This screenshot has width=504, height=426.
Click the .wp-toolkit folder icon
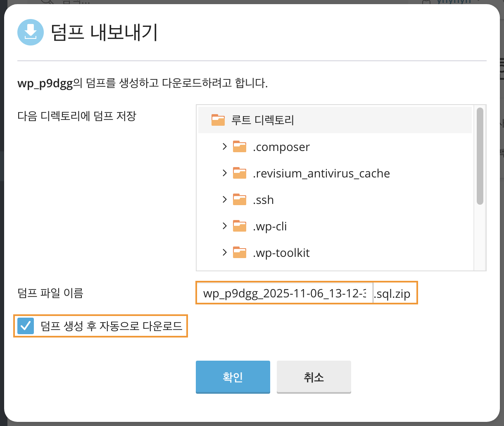pos(240,253)
